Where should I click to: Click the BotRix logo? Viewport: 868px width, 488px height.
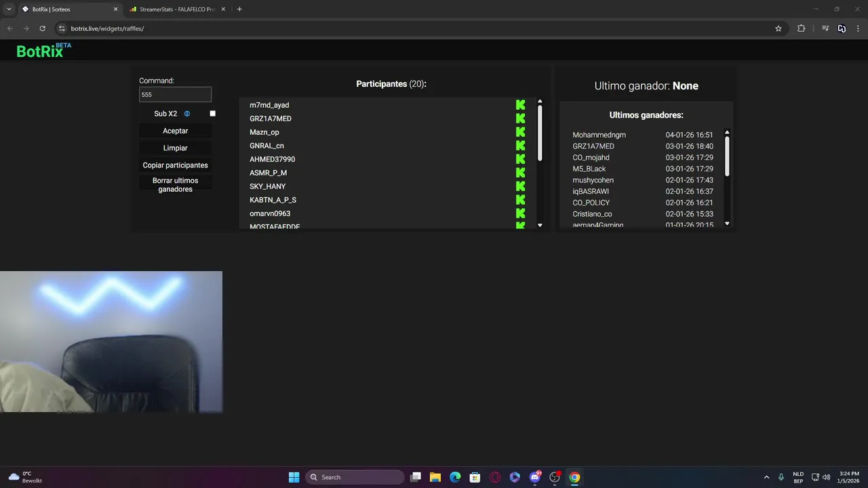[x=43, y=50]
